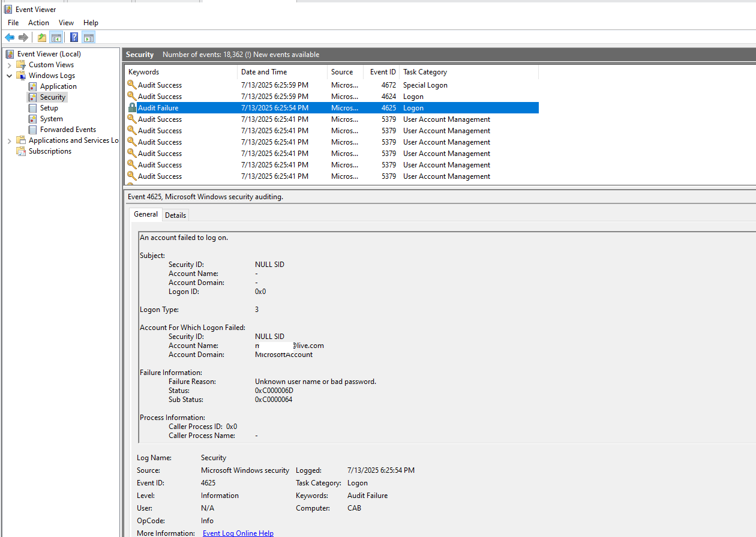Open the Event Log Online Help link
Viewport: 756px width, 537px height.
pyautogui.click(x=238, y=533)
